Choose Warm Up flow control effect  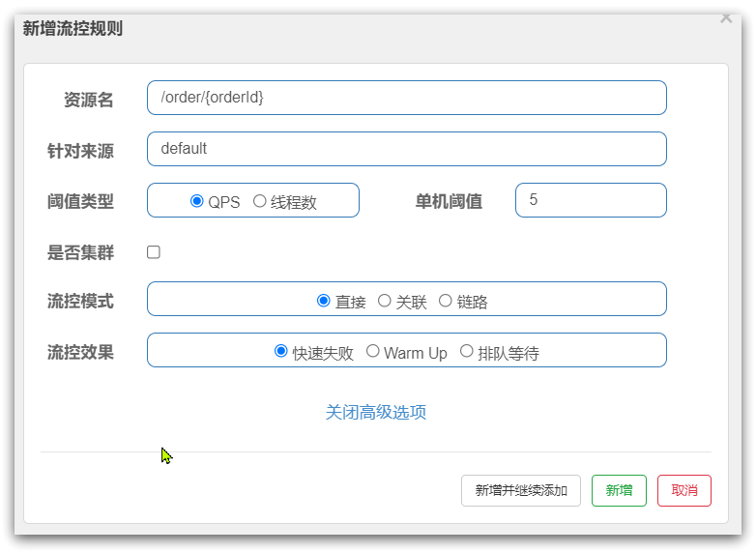(372, 351)
